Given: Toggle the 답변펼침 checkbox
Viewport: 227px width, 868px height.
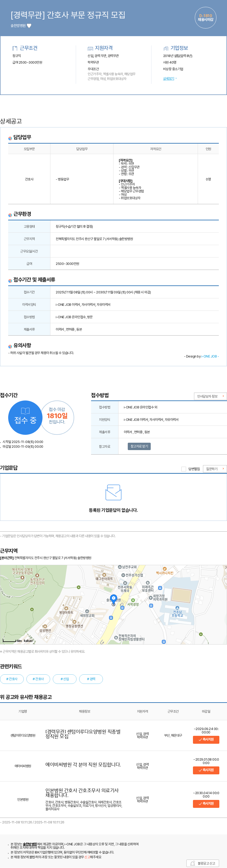Looking at the screenshot, I should (x=183, y=469).
